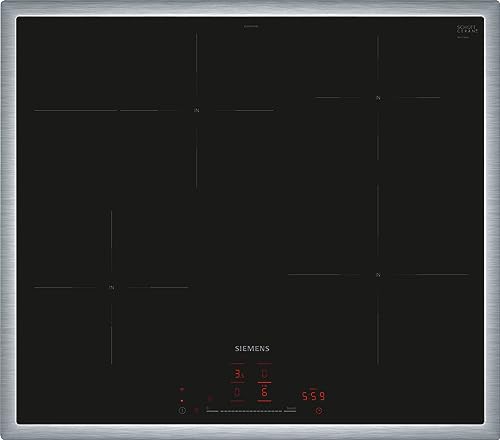Select the front-left zone showing 0
Viewport: 500px width, 440px height.
click(x=237, y=392)
